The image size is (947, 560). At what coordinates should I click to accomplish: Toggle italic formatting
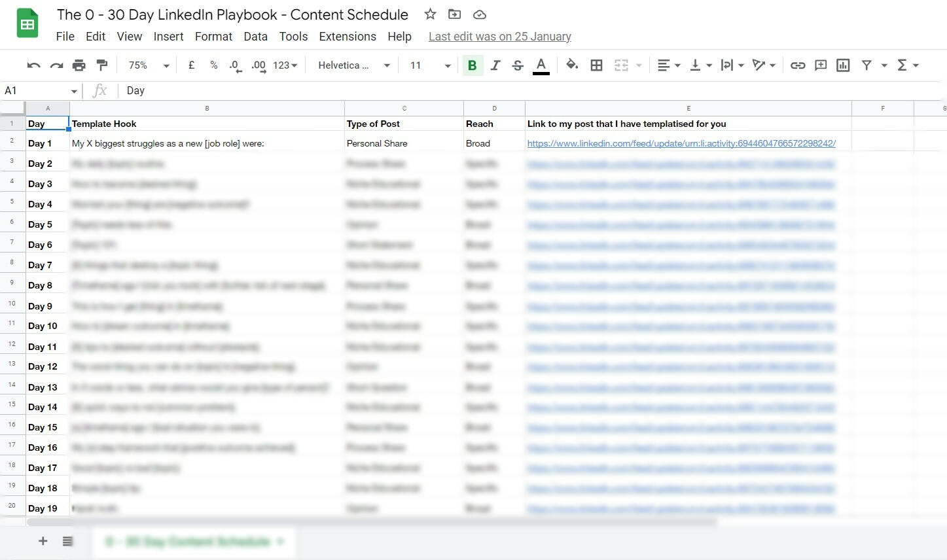click(x=495, y=65)
